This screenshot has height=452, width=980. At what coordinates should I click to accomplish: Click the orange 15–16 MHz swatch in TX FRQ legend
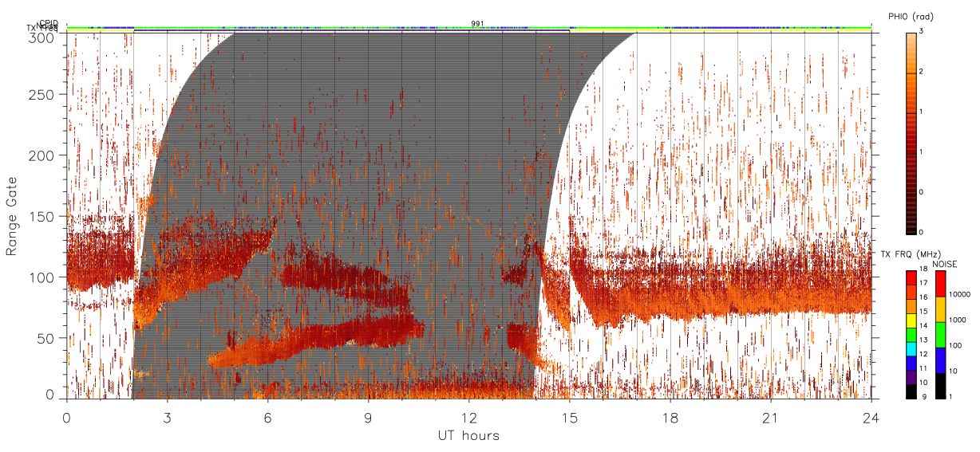[911, 306]
